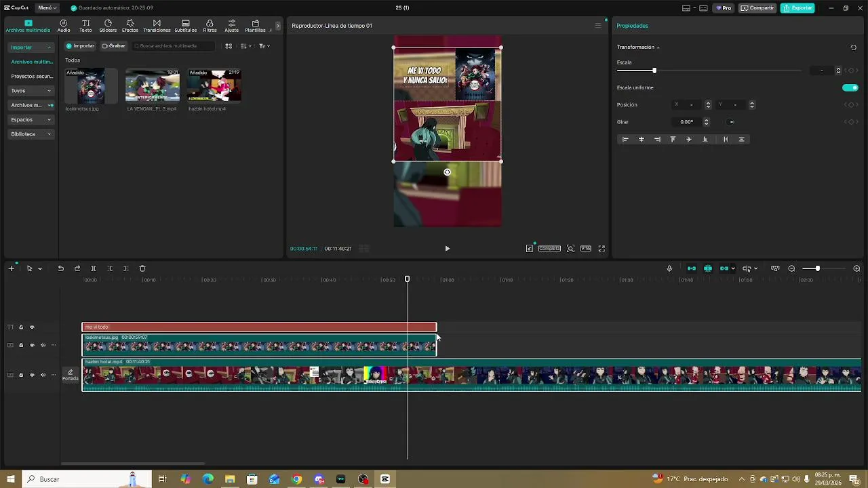Click the Girar rotation dial
Screen dimensions: 868x488
[731, 122]
